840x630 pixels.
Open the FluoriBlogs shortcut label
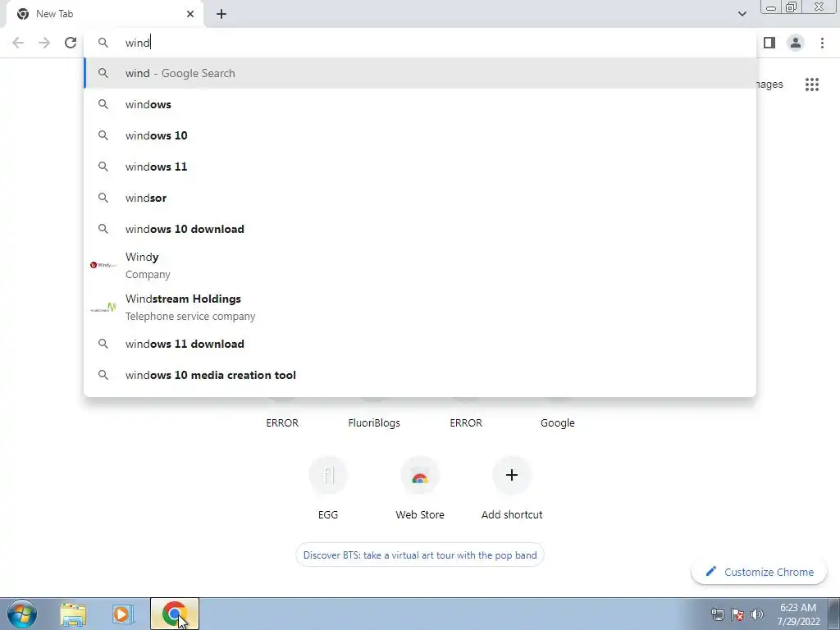click(374, 422)
